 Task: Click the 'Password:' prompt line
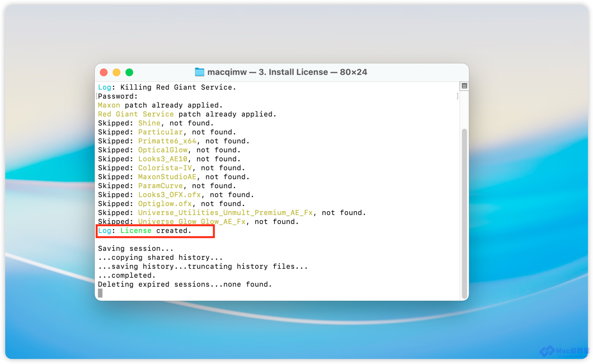[118, 96]
